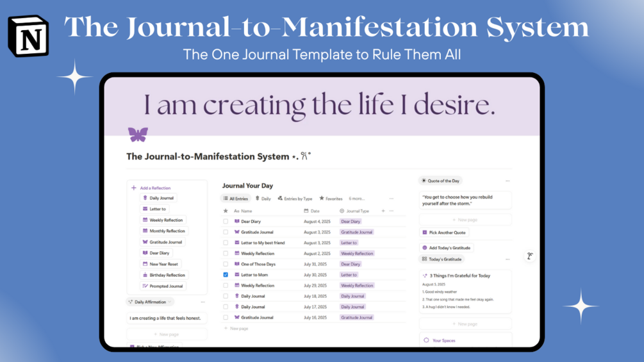Click the floating round icon at the page's right edge

(x=530, y=256)
